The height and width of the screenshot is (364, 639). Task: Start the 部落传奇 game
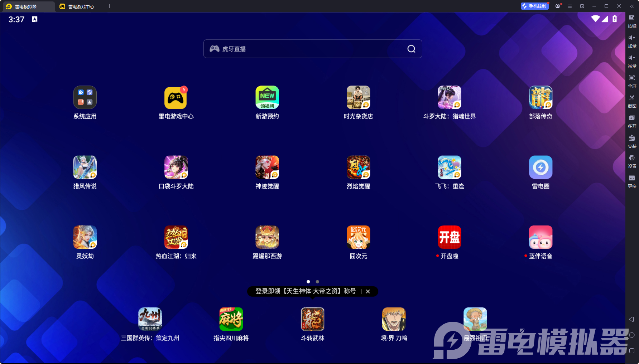[540, 97]
